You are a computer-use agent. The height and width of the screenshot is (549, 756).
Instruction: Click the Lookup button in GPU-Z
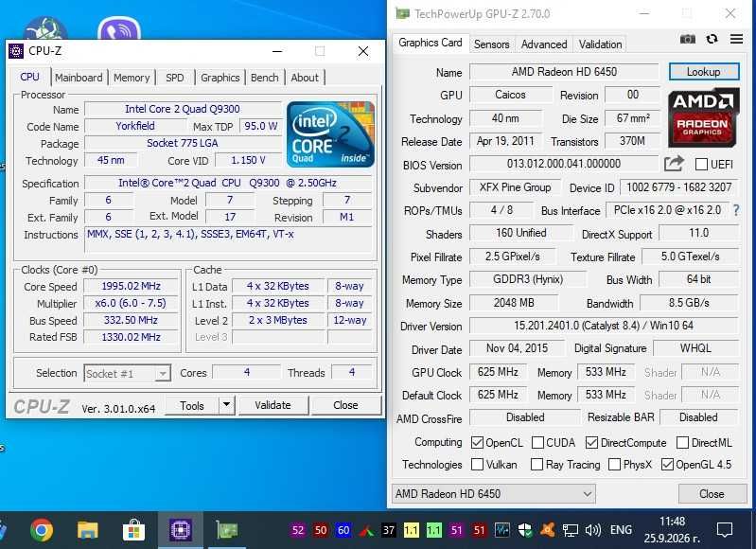703,72
